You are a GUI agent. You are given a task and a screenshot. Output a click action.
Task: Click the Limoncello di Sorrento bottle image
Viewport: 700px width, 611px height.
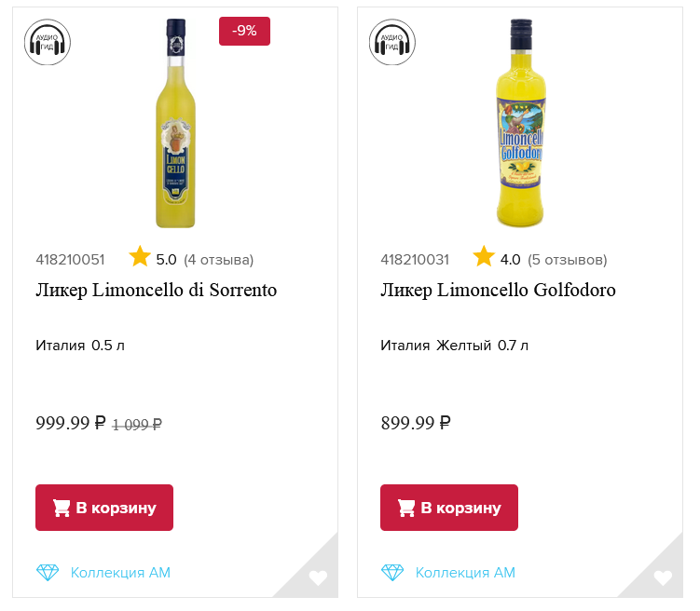click(x=175, y=124)
